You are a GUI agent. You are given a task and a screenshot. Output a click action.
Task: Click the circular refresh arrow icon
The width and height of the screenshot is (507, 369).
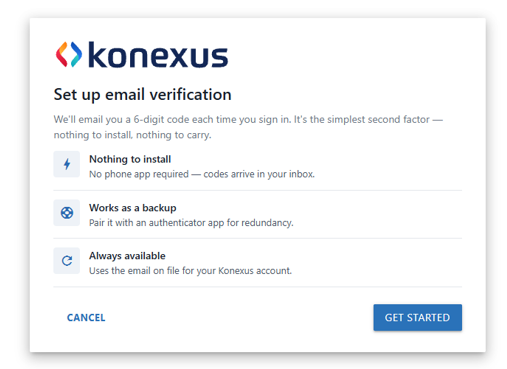coord(67,261)
